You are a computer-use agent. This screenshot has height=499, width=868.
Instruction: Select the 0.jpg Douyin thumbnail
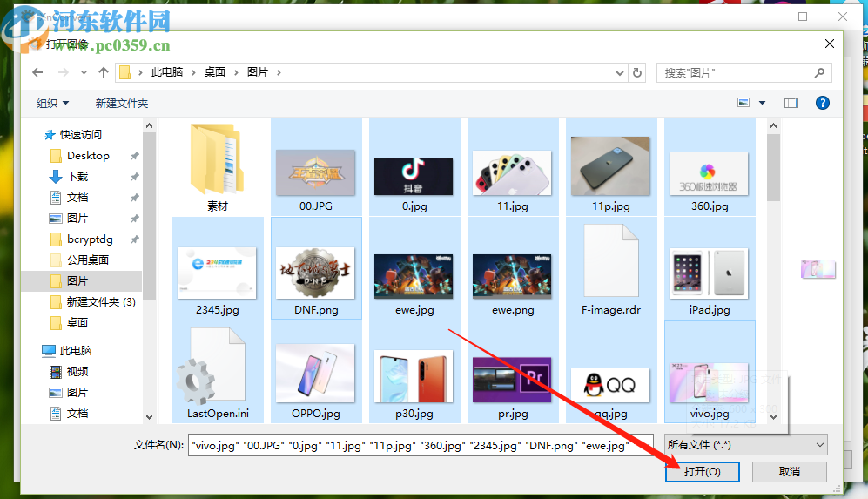[414, 177]
